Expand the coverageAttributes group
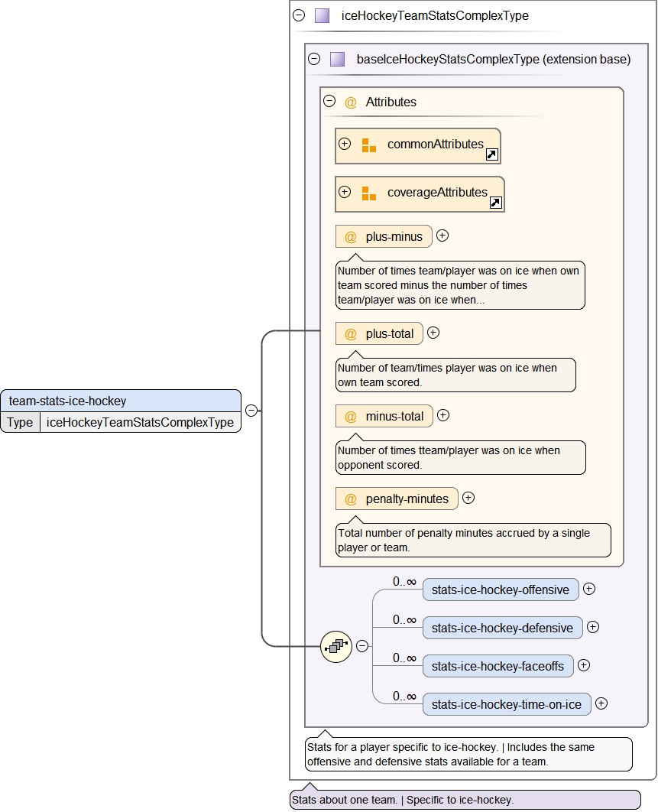The width and height of the screenshot is (658, 812). click(345, 192)
